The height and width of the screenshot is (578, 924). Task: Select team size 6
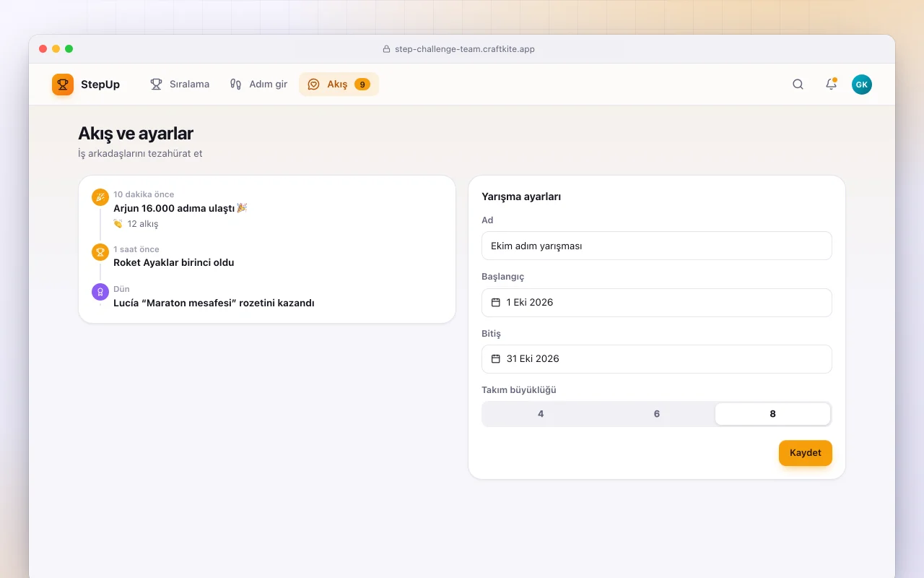tap(657, 414)
